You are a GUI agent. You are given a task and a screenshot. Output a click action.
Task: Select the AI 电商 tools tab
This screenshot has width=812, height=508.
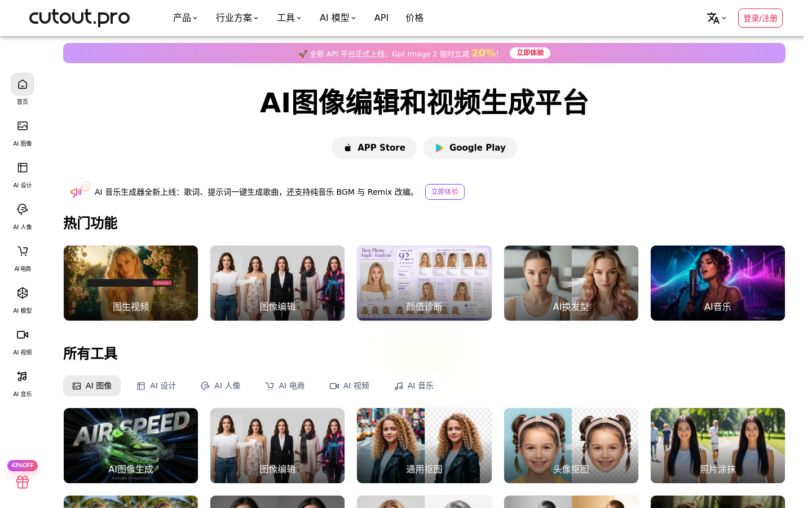[x=285, y=386]
